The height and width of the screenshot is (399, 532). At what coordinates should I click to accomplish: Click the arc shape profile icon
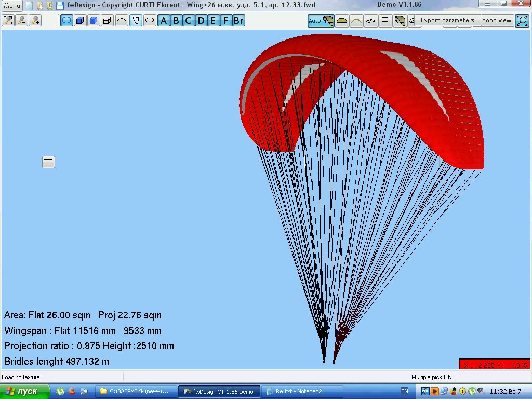click(121, 21)
